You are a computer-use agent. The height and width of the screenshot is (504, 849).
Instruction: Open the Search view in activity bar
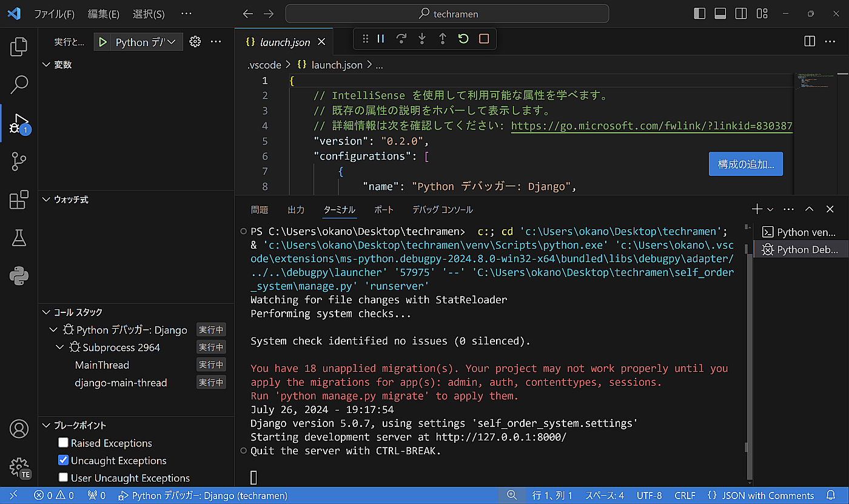pos(19,84)
